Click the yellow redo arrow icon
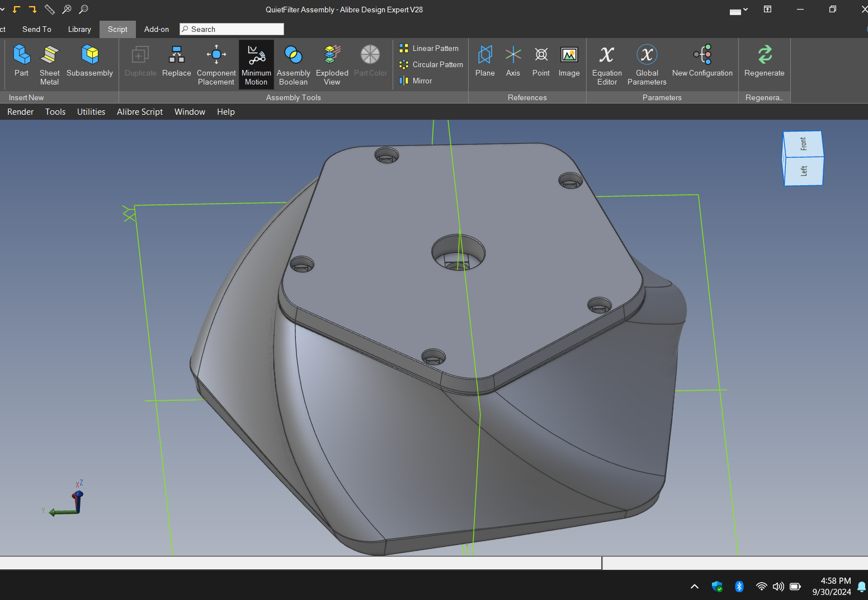Screen dimensions: 868x600 (x=32, y=10)
